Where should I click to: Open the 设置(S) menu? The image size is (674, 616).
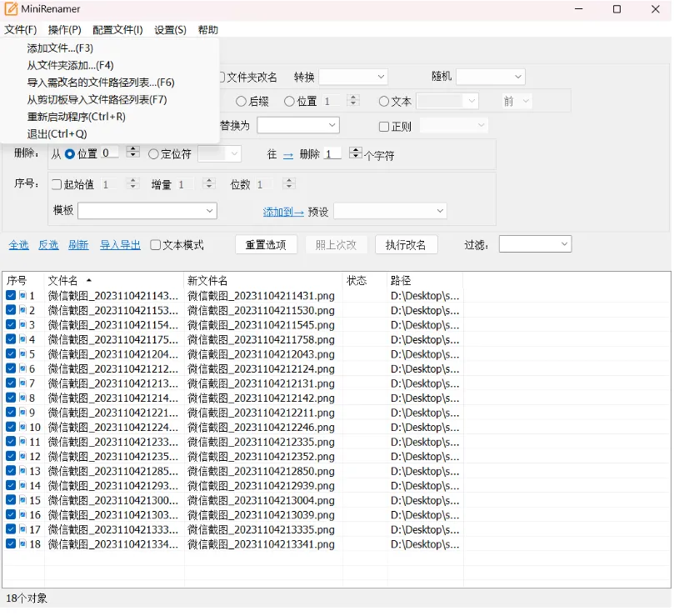tap(170, 30)
